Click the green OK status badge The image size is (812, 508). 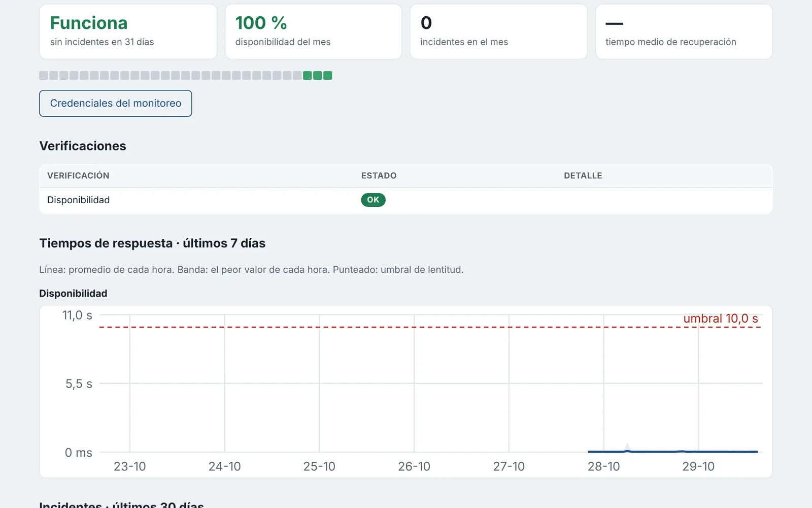373,200
